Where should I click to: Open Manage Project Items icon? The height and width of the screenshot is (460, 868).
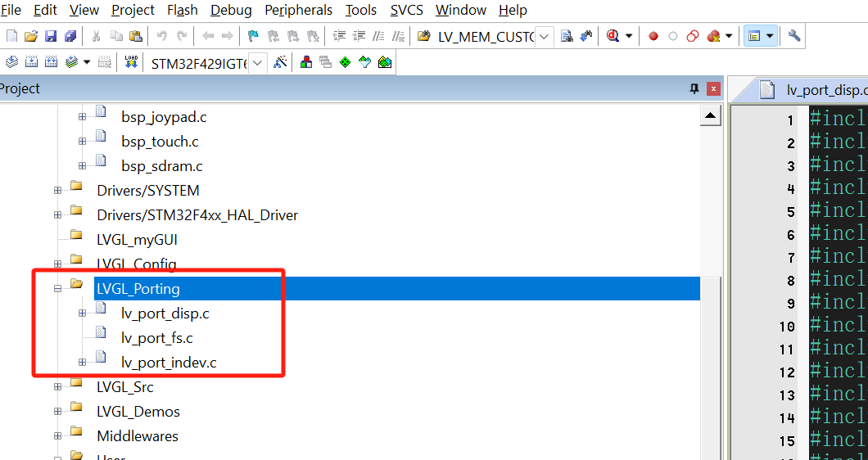(305, 62)
